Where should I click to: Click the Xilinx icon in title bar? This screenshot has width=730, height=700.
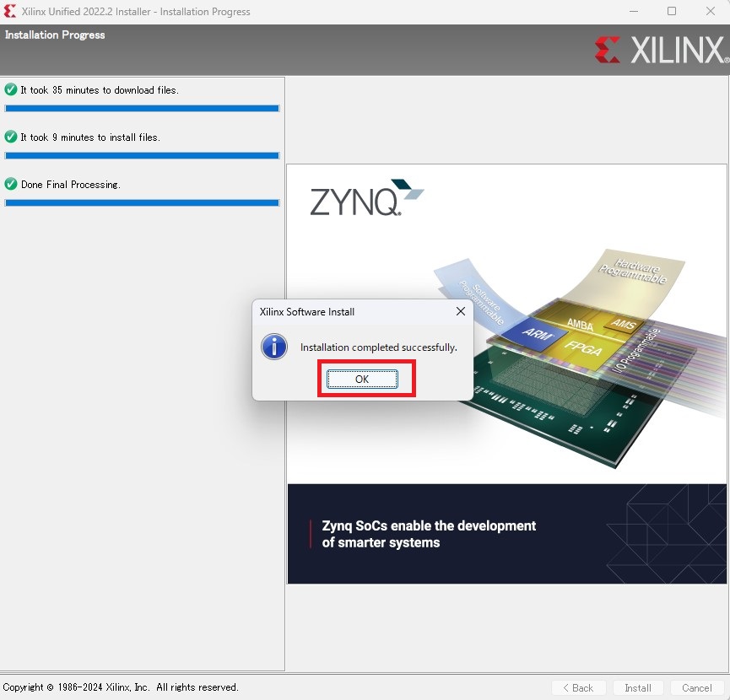[x=10, y=11]
